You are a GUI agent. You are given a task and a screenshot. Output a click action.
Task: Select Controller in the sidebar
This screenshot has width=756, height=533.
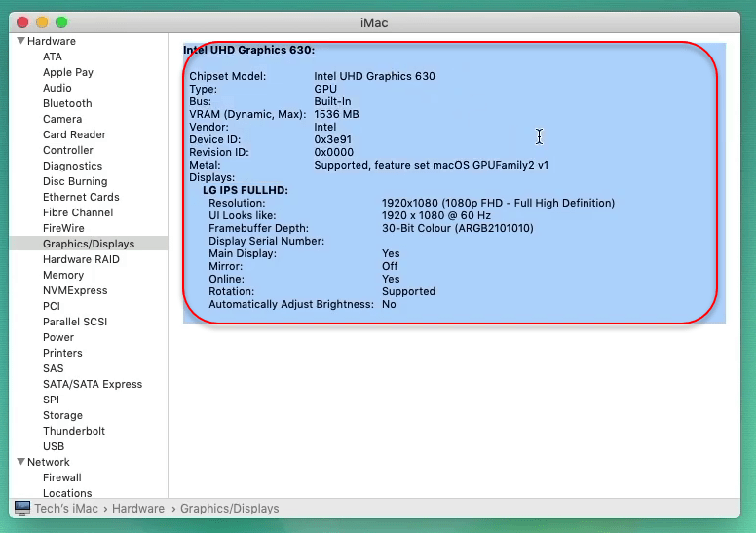point(68,150)
